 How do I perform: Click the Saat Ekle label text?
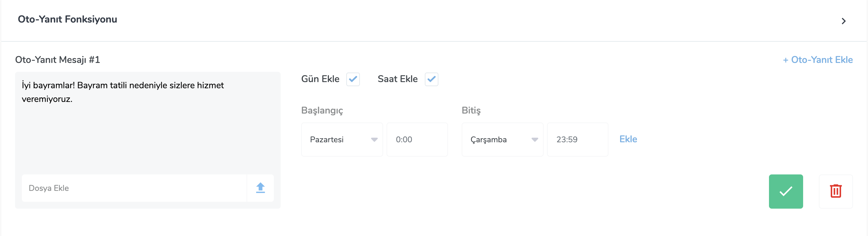click(397, 79)
